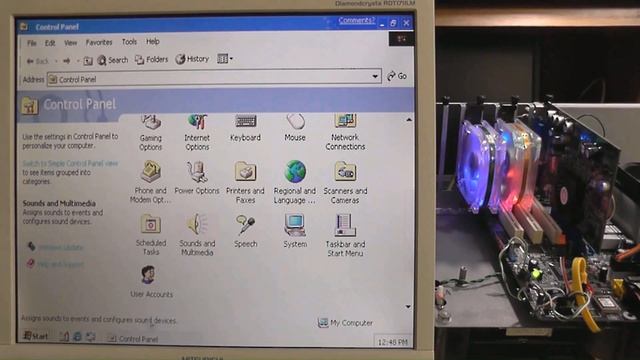
Task: Click the scroll up arrow
Action: 409,120
